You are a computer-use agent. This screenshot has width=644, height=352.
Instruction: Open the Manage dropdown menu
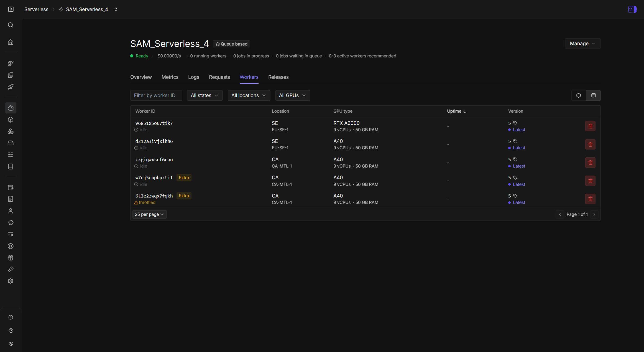point(582,44)
